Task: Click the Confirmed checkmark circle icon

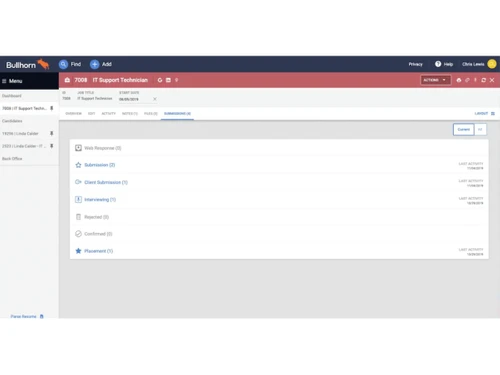Action: pos(78,234)
